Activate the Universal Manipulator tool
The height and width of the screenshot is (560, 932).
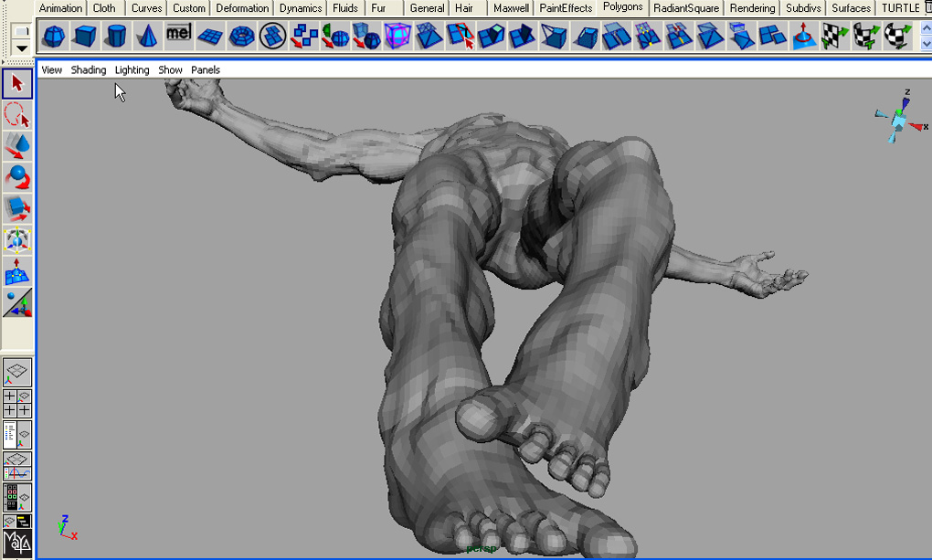pos(17,240)
